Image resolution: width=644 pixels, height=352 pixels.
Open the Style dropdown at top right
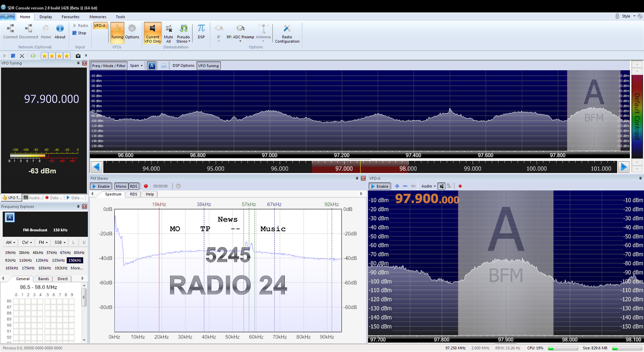click(x=628, y=16)
